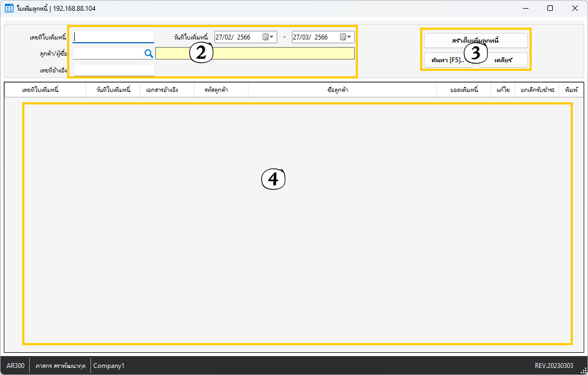The height and width of the screenshot is (375, 588).
Task: Focus the เลขที่ใบเพิ่มหนี้ input field
Action: (x=114, y=37)
